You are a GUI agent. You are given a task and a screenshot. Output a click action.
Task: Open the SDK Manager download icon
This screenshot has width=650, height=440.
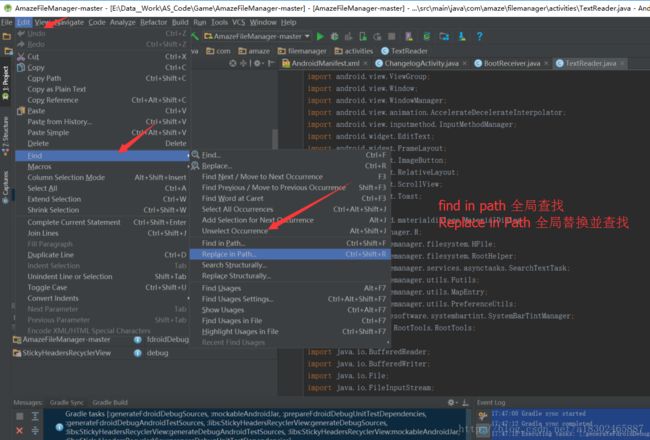coord(462,36)
